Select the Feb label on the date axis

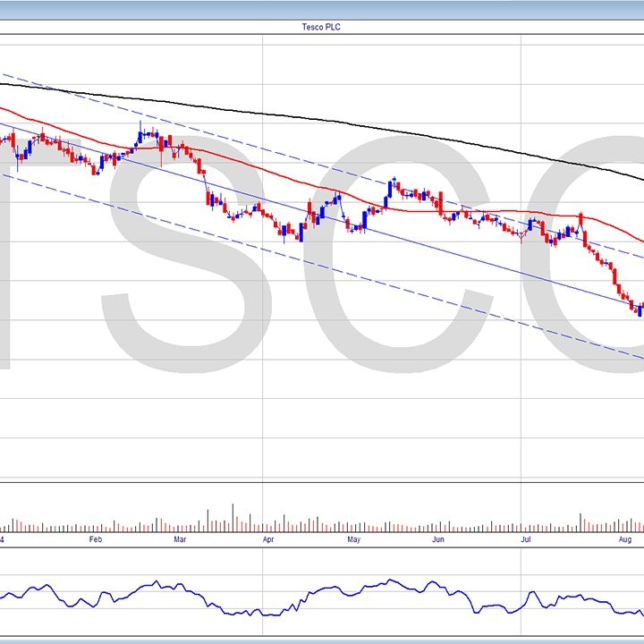pos(96,540)
